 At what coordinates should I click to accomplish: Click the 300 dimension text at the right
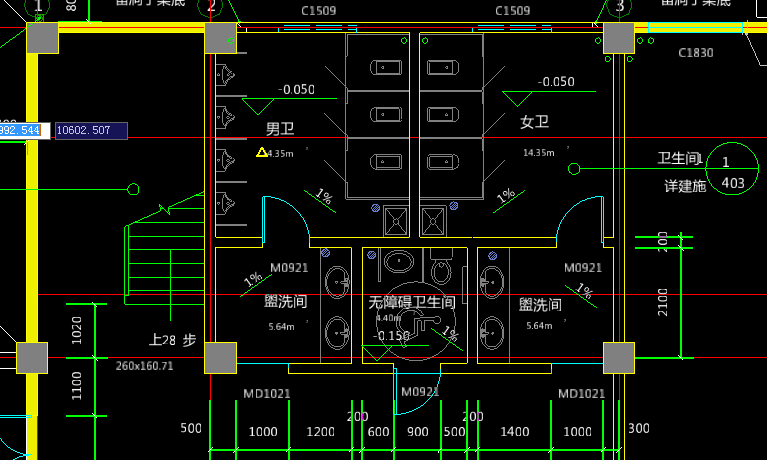pyautogui.click(x=639, y=429)
